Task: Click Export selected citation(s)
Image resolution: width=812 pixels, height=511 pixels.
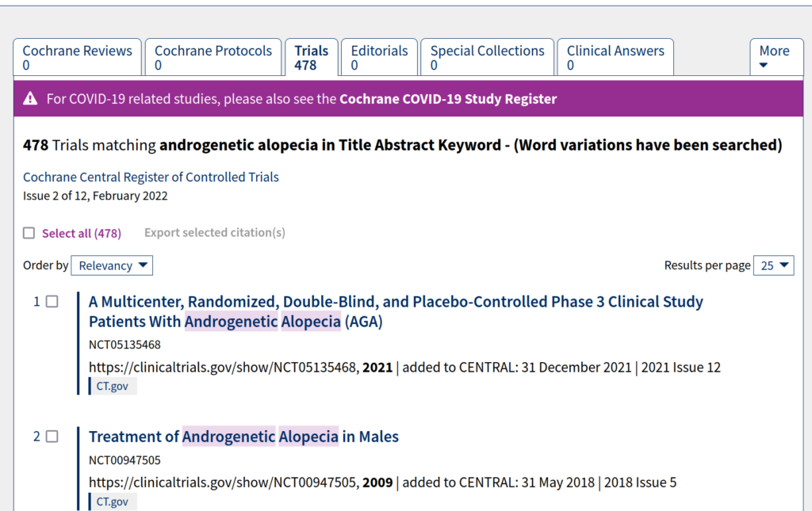Action: click(214, 233)
